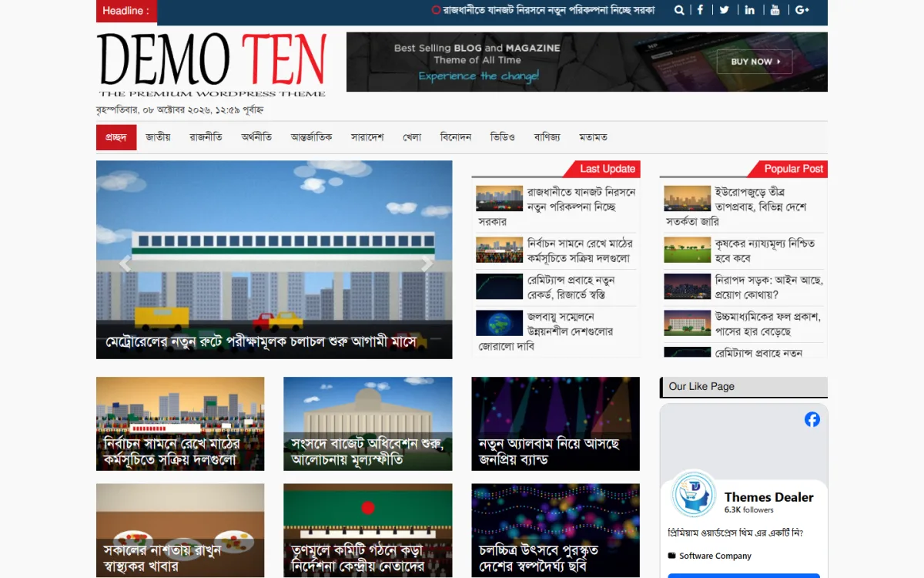924x578 pixels.
Task: Open the জাতীয় menu item
Action: pyautogui.click(x=158, y=137)
